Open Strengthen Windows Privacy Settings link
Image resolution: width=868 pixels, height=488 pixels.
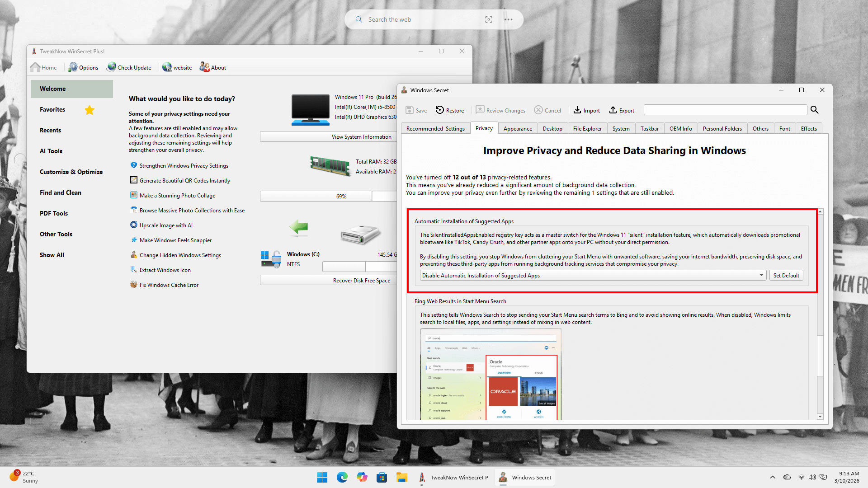tap(184, 166)
